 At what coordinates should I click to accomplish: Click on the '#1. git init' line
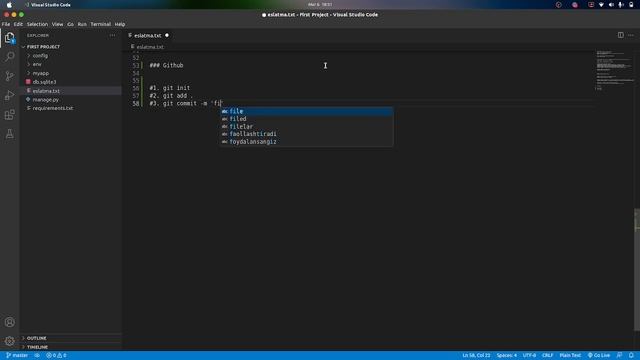(169, 88)
